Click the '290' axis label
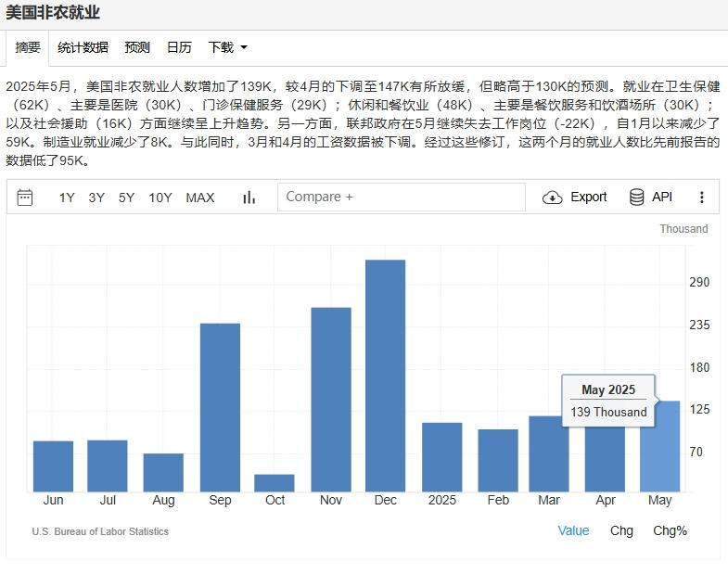The width and height of the screenshot is (728, 587). coord(699,282)
